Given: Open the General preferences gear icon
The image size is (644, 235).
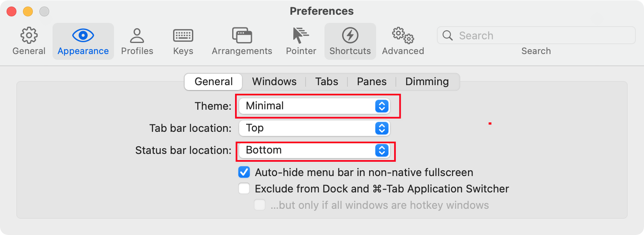Looking at the screenshot, I should (x=29, y=36).
